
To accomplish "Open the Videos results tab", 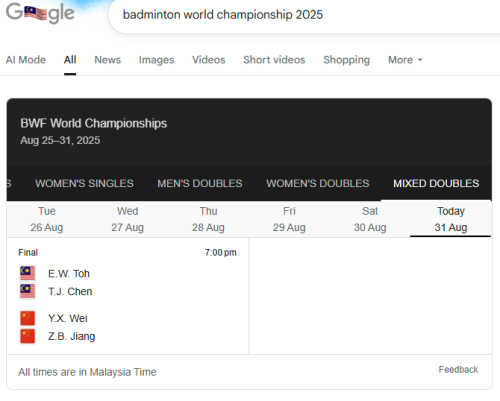I will (x=209, y=60).
